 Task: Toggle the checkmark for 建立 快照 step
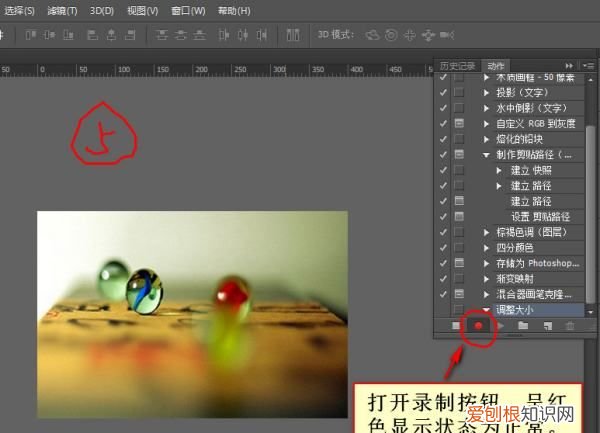coord(443,170)
